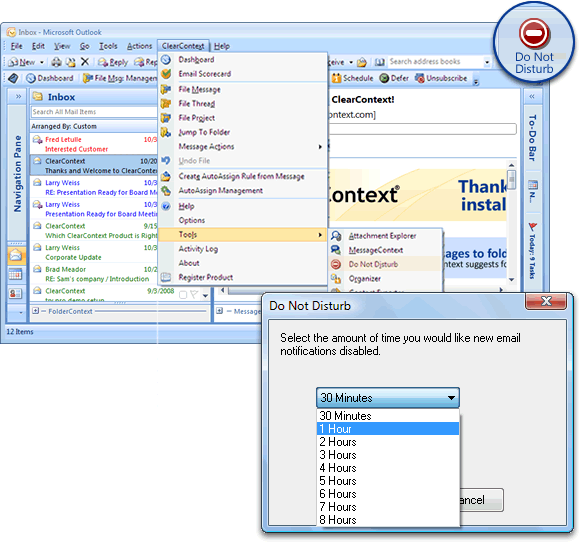Click the Defer toolbar button
The width and height of the screenshot is (580, 542).
(394, 78)
